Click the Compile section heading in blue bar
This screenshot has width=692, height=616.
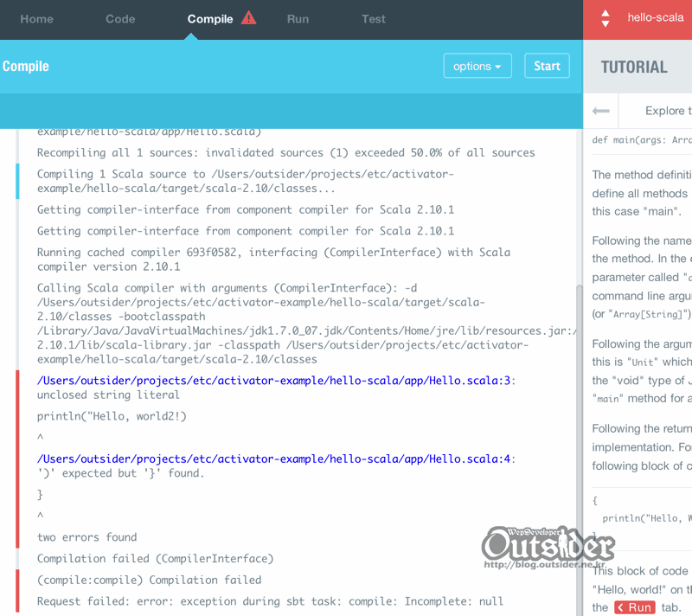click(26, 67)
